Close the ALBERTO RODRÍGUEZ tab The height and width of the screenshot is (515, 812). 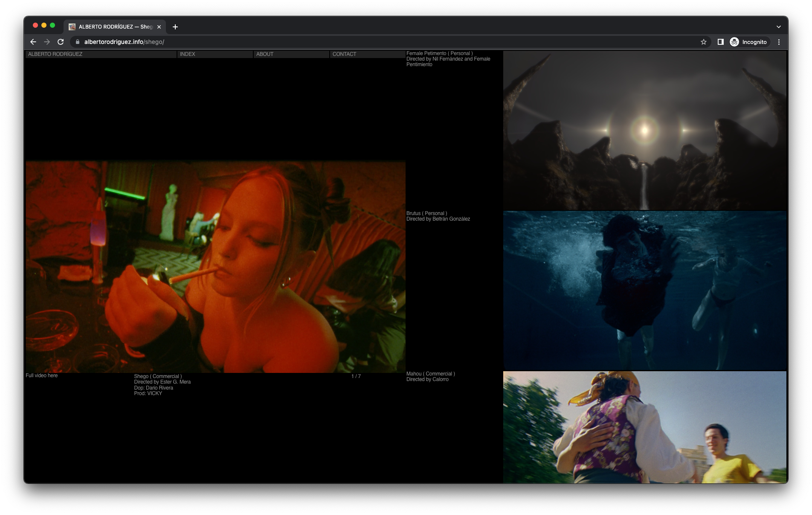coord(159,27)
